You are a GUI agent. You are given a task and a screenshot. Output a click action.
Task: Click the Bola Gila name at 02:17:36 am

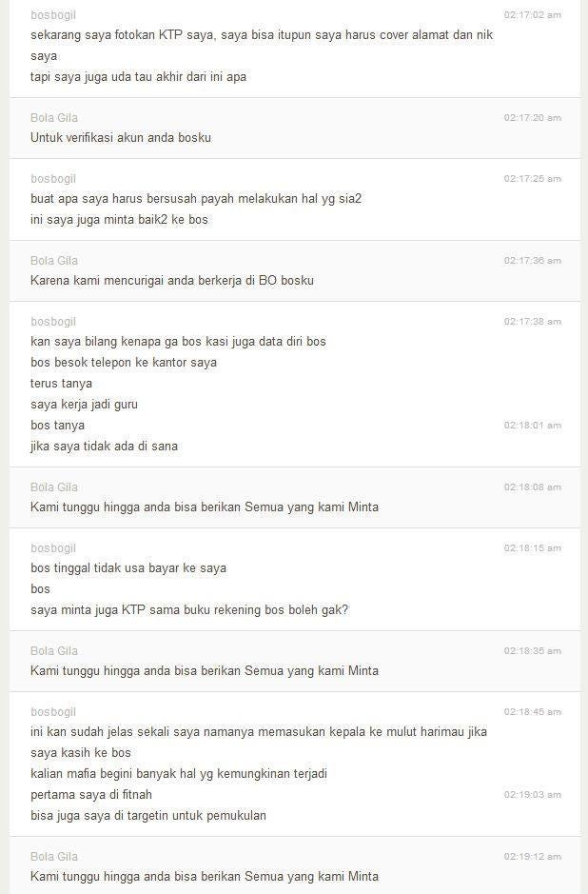pos(54,261)
